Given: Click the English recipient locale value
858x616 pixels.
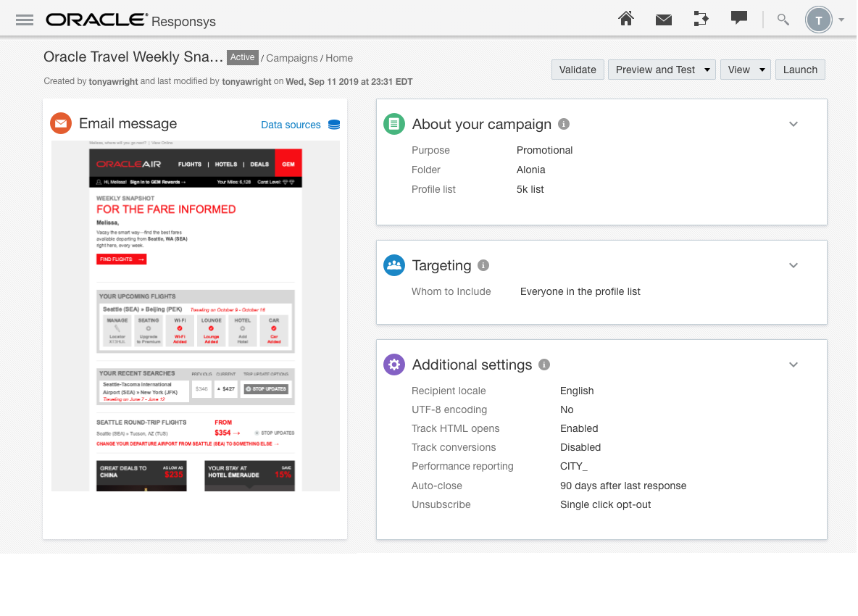Looking at the screenshot, I should click(x=577, y=391).
